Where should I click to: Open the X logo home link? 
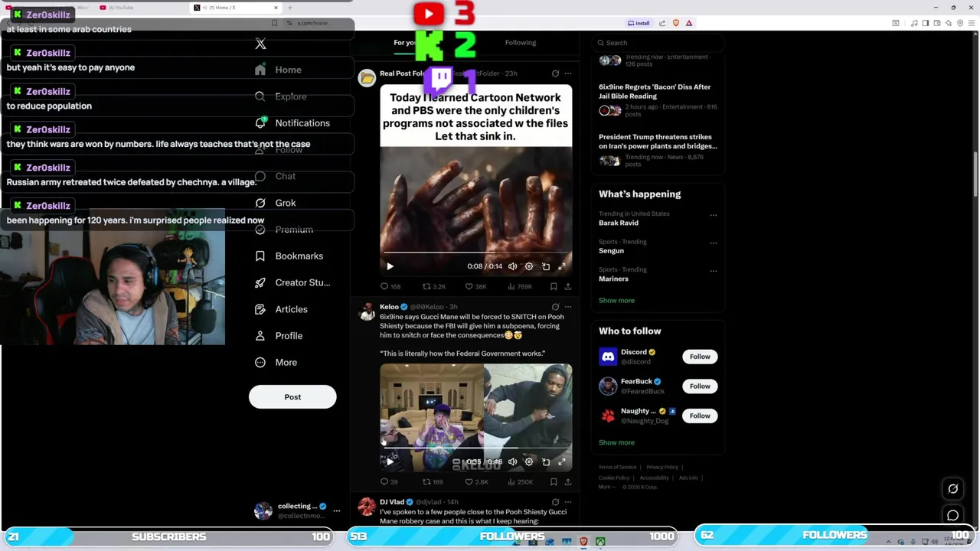point(260,44)
